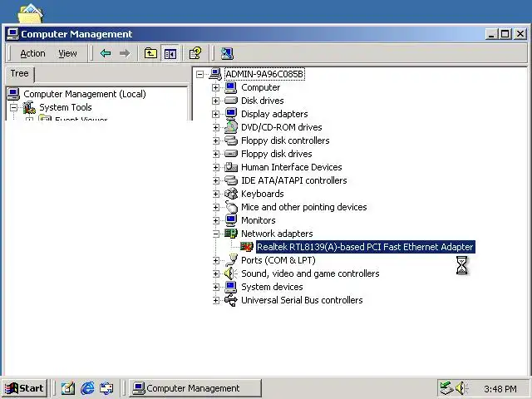Click the System devices icon
The image size is (532, 399).
(231, 287)
